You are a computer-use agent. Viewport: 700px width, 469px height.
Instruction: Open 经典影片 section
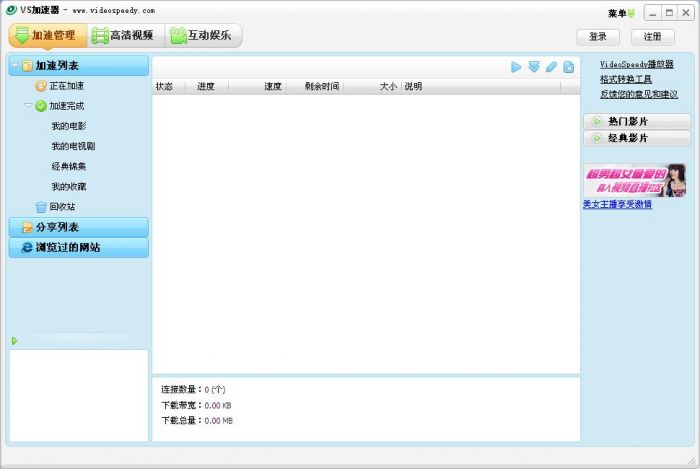coord(637,138)
